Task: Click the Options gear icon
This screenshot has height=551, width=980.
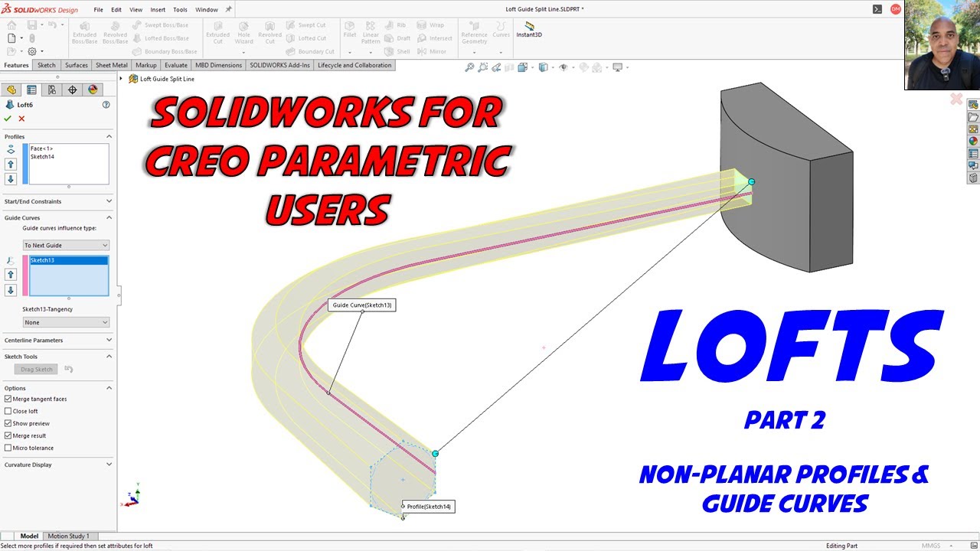Action: [31, 51]
